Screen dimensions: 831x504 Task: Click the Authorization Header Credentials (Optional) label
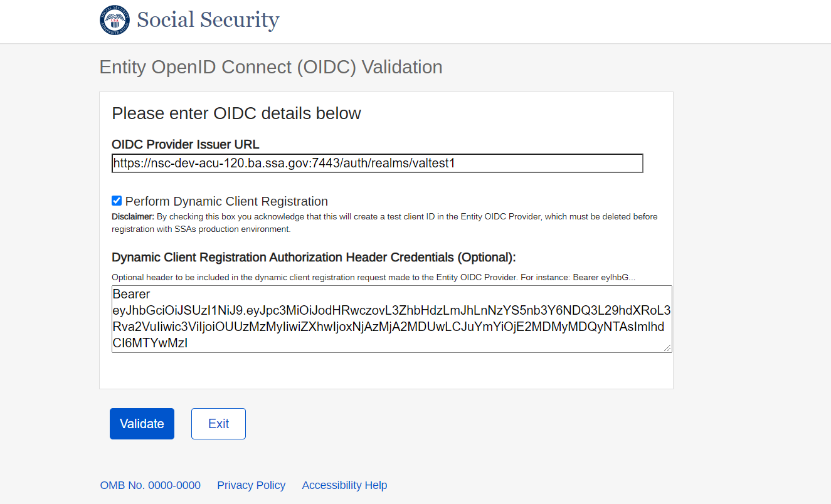(314, 258)
